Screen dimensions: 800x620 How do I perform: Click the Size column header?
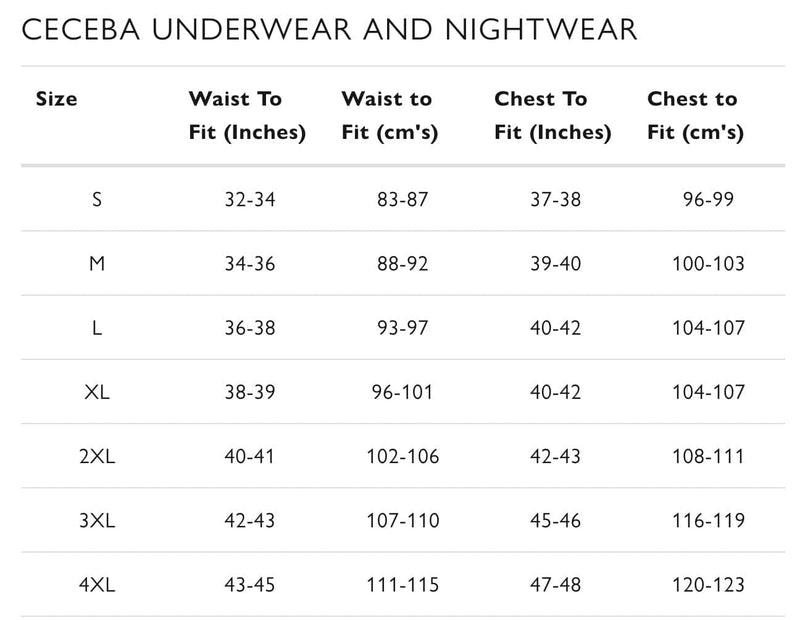coord(57,99)
